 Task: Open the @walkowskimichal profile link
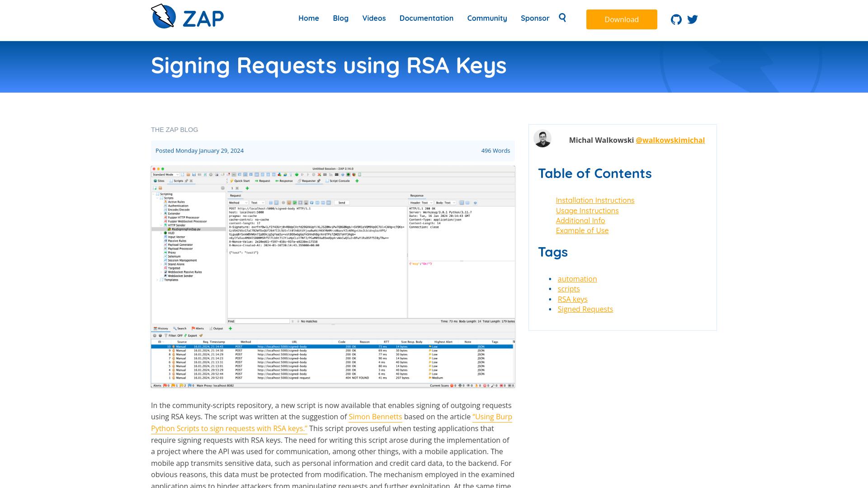[x=670, y=140]
